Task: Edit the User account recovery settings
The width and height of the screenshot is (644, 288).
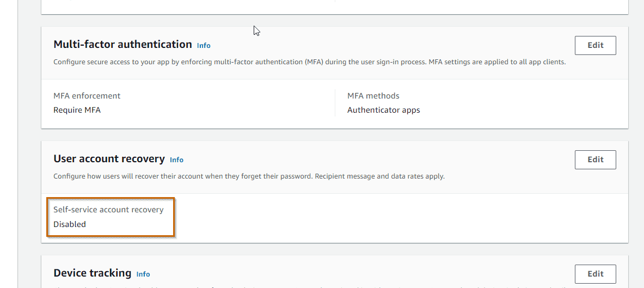Action: tap(595, 160)
